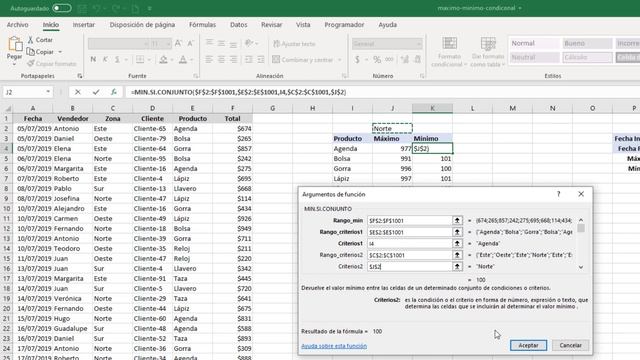Viewport: 640px width, 360px height.
Task: Click the Vista tab
Action: pos(303,25)
